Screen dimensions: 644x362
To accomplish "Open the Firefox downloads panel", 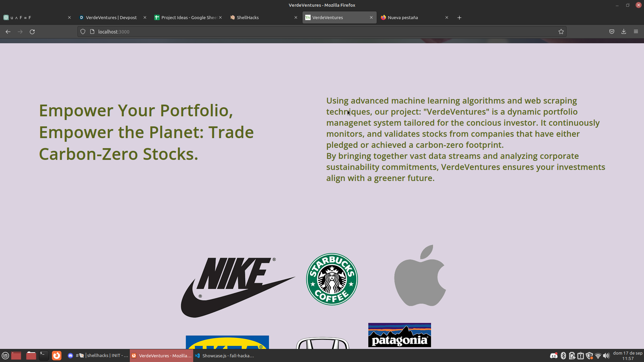I will [624, 32].
